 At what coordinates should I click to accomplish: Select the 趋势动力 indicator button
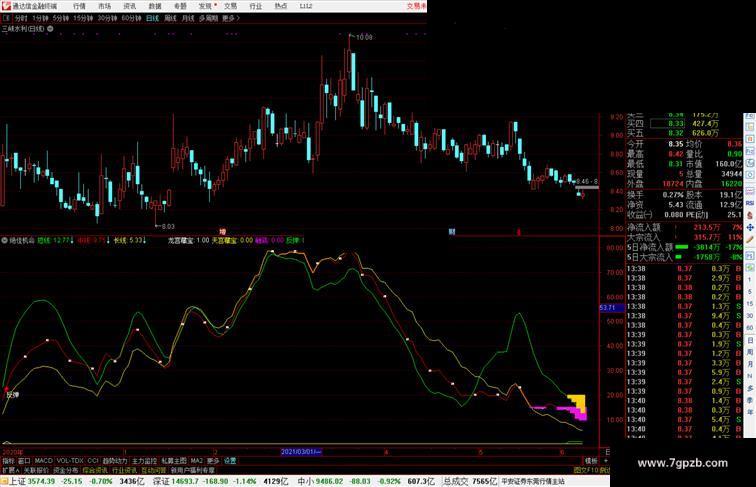115,461
